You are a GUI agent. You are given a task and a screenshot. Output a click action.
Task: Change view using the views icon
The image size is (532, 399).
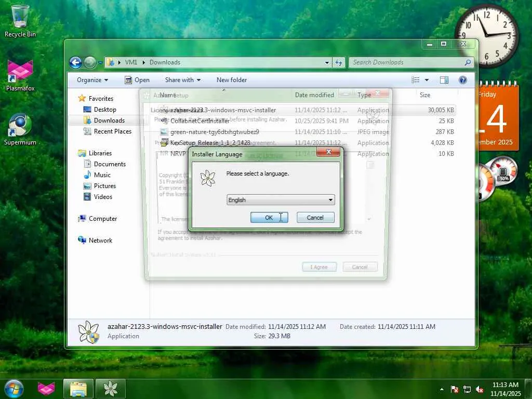tap(416, 80)
